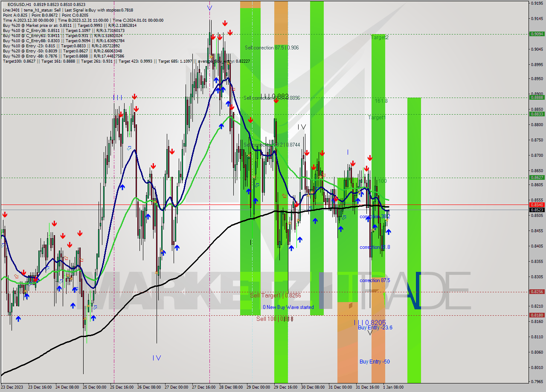Click the green 0.8833 price tag
Screen dimensions: 546x392
coord(537,114)
